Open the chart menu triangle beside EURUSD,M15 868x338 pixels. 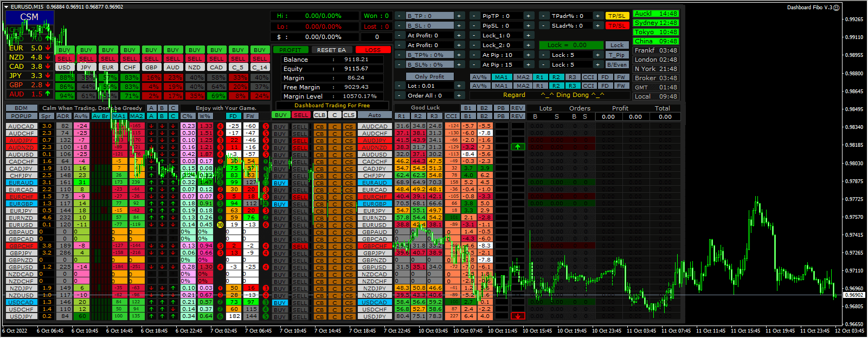7,6
